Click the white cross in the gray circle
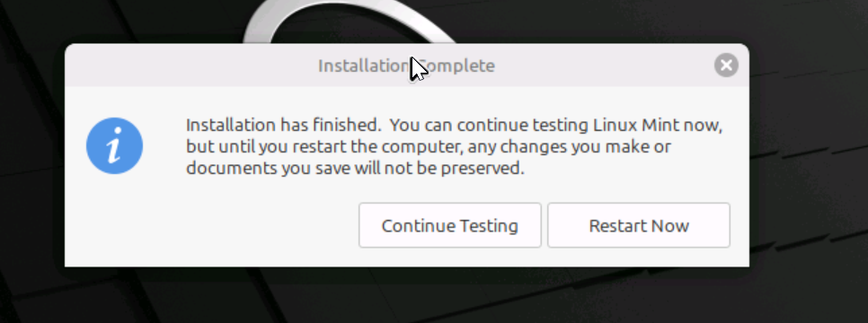 [x=726, y=65]
